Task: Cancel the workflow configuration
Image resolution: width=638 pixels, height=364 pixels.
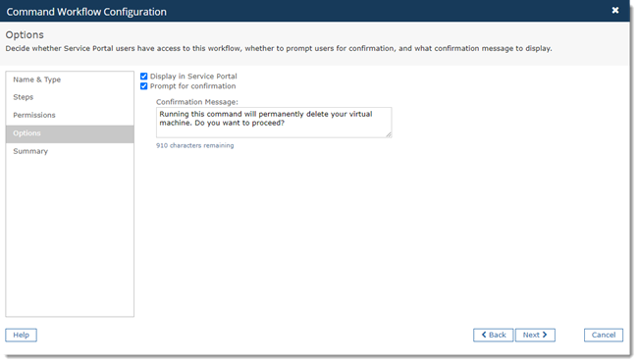Action: 604,336
